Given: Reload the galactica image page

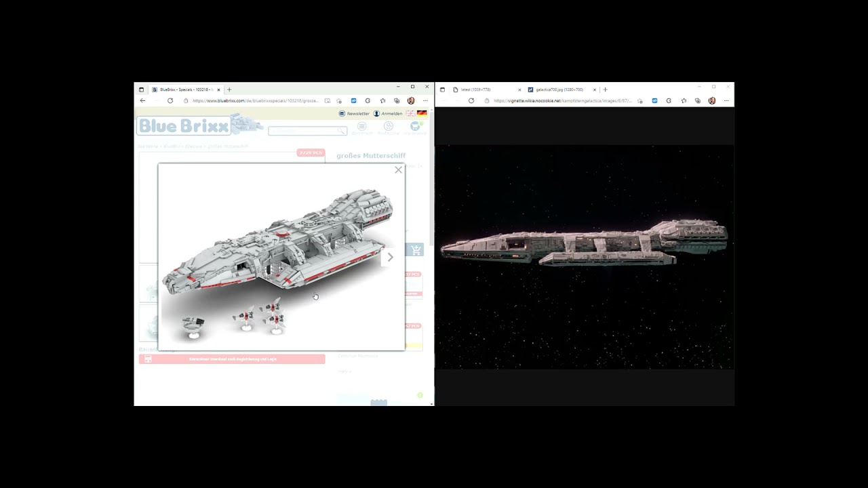Looking at the screenshot, I should [471, 100].
